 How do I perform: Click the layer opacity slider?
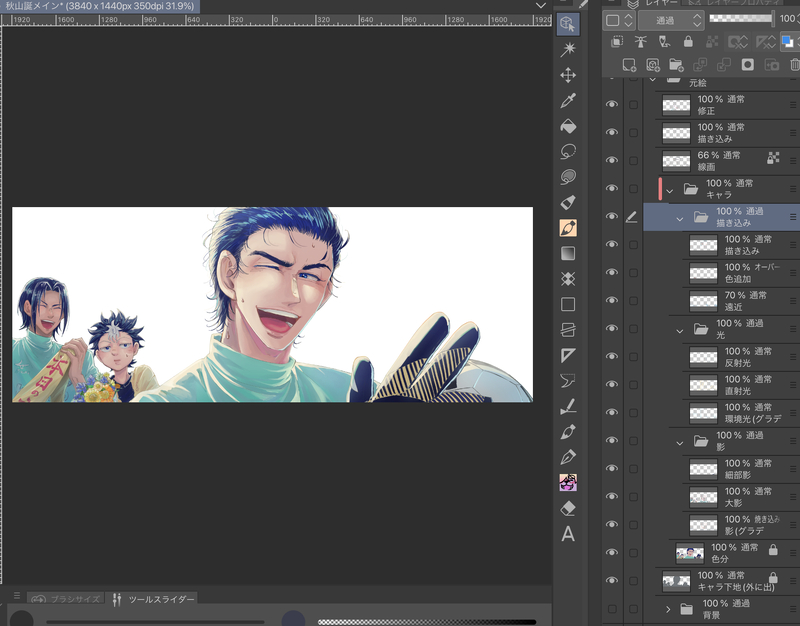coord(740,19)
